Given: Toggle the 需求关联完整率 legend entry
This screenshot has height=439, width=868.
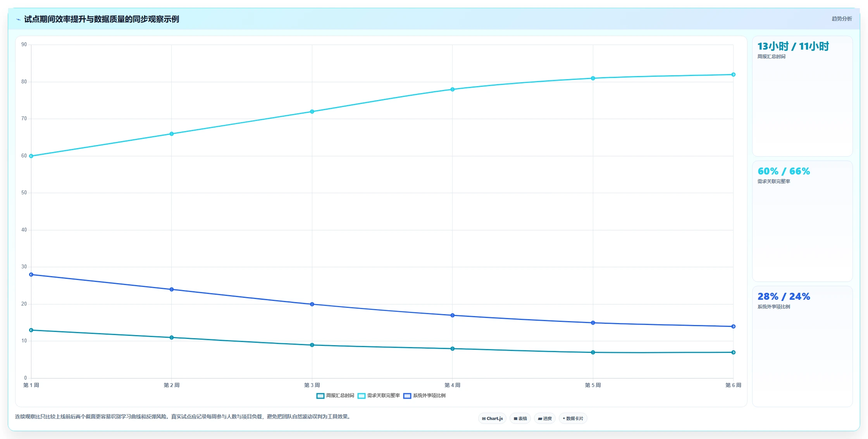Looking at the screenshot, I should click(379, 396).
